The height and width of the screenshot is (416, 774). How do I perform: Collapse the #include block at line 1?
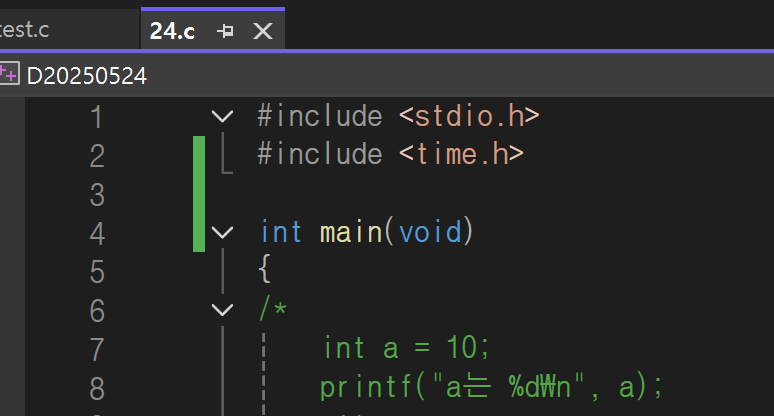coord(222,116)
